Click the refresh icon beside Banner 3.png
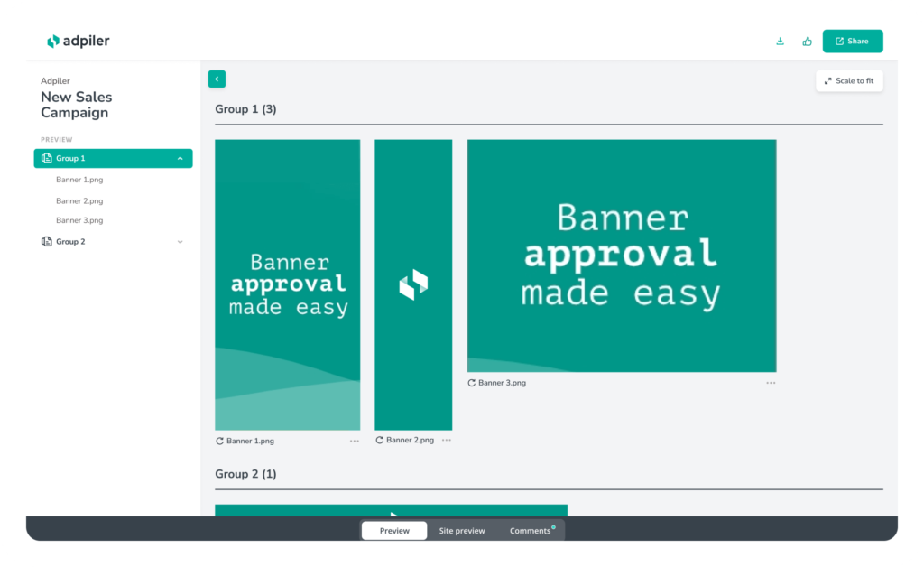This screenshot has width=924, height=567. (471, 383)
